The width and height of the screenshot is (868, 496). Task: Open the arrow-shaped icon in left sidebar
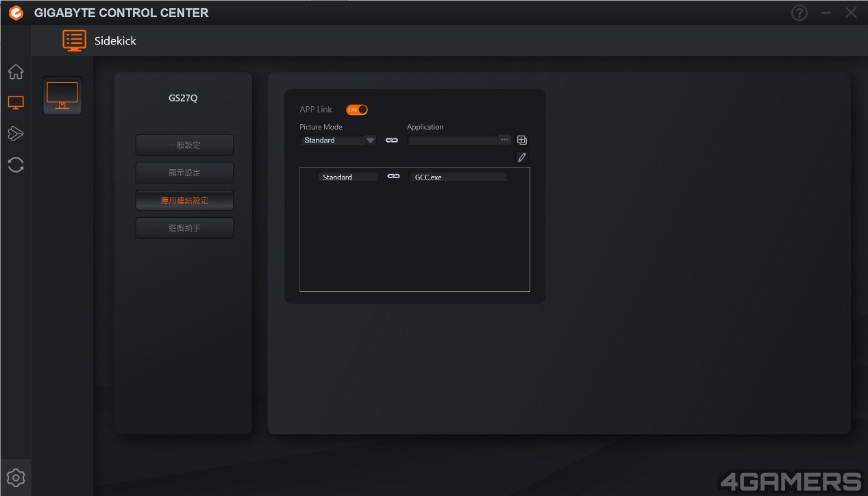tap(16, 134)
